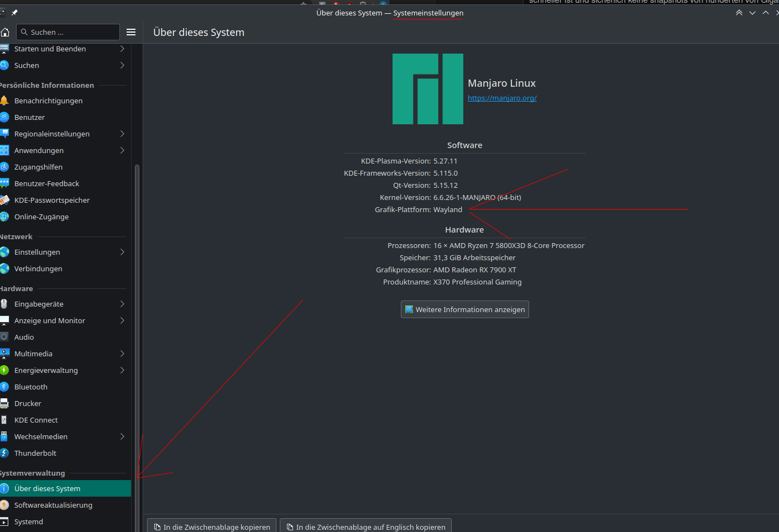This screenshot has width=779, height=532.
Task: Click Weitere Informationen anzeigen button
Action: [464, 309]
